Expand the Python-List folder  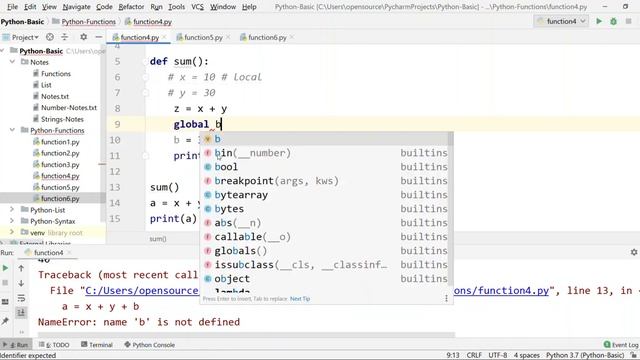tap(12, 210)
